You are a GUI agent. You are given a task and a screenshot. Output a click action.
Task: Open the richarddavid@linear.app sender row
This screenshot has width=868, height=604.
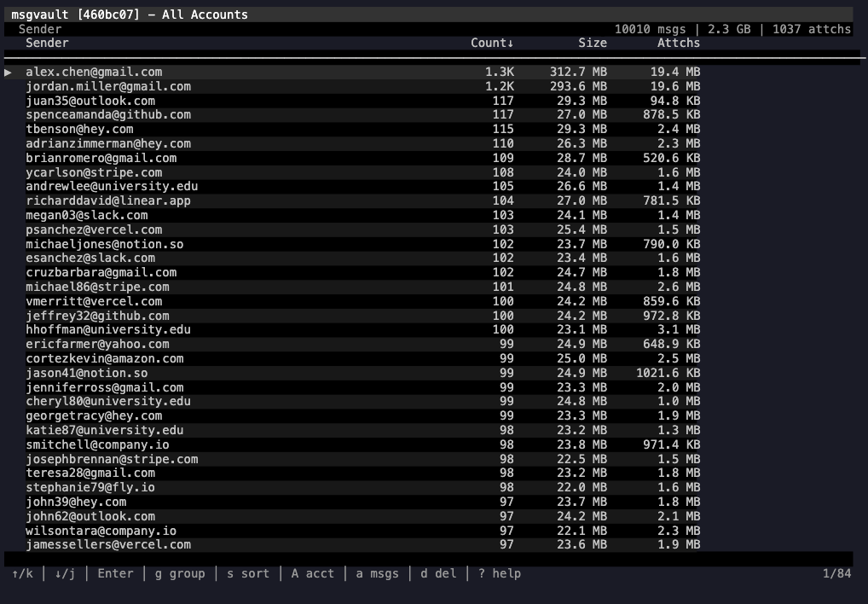click(108, 201)
